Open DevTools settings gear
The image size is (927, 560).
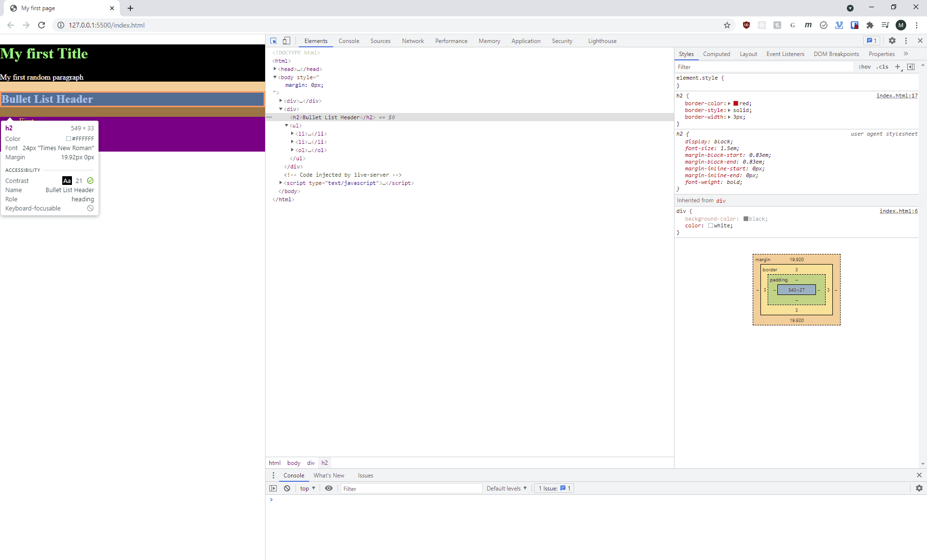(x=892, y=41)
